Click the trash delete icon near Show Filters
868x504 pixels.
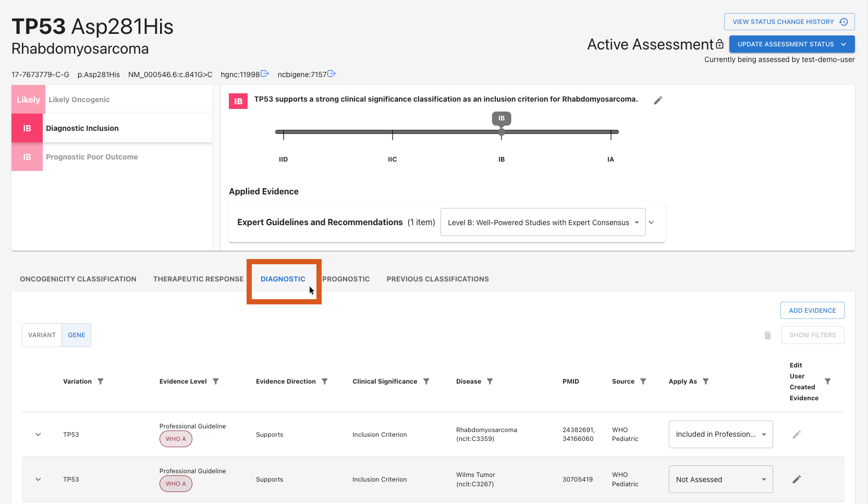tap(767, 335)
